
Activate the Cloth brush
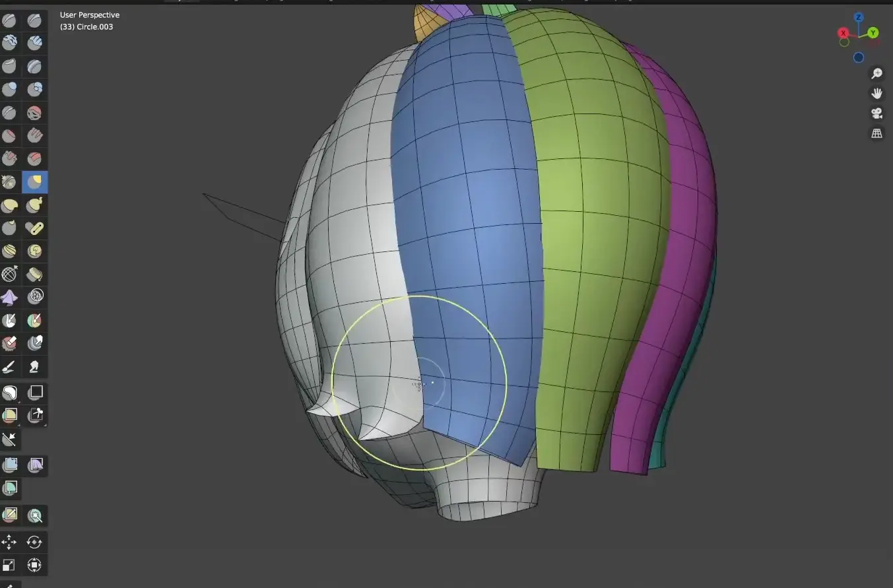[x=9, y=297]
